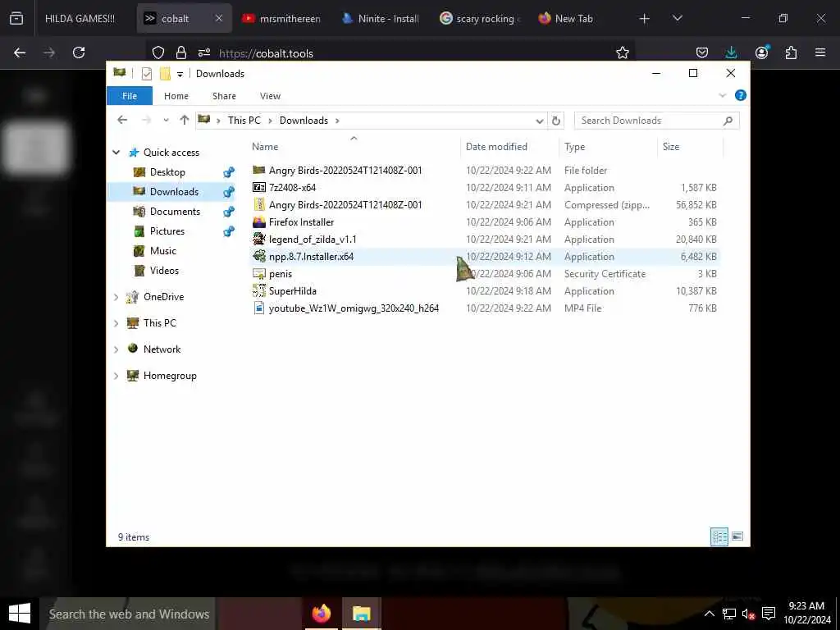
Task: Collapse the Quick access tree node
Action: coord(116,153)
